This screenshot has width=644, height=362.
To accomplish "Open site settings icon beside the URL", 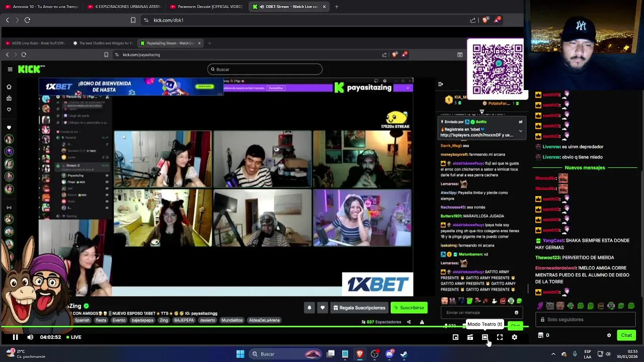I will coord(146,20).
